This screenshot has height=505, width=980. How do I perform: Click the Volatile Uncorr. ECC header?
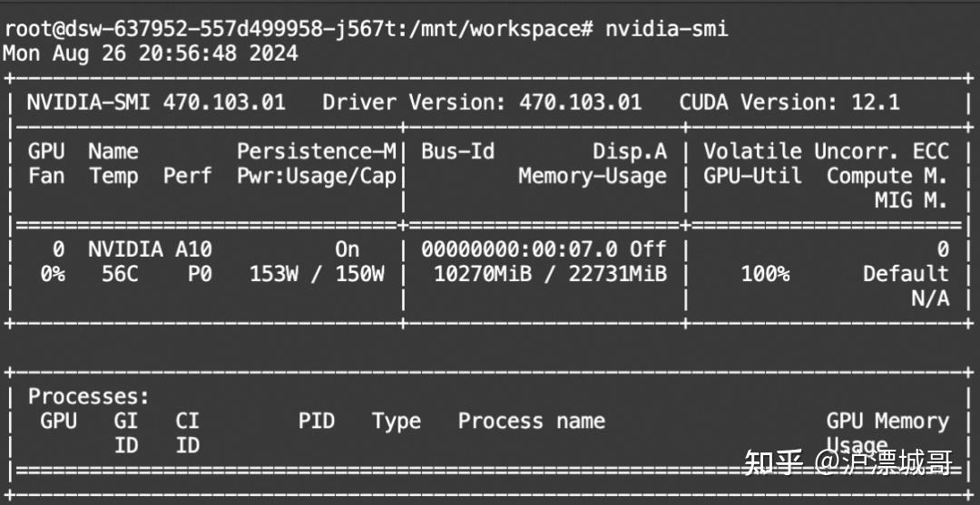[827, 151]
